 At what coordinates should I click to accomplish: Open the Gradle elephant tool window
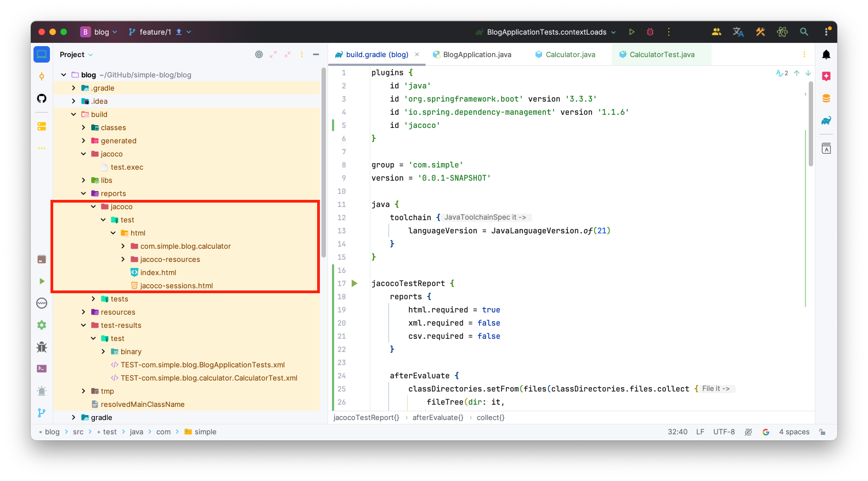(826, 120)
